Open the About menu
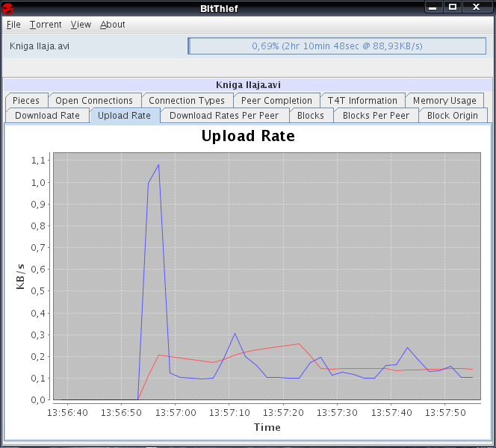 112,25
